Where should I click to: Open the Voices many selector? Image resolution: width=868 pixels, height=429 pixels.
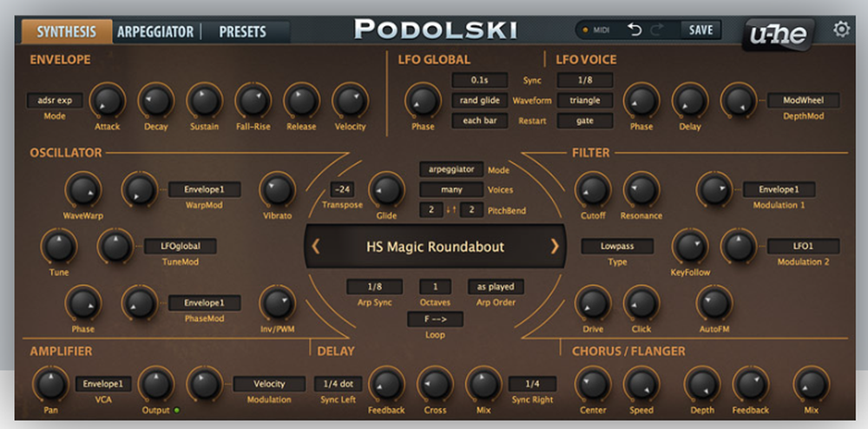point(451,190)
